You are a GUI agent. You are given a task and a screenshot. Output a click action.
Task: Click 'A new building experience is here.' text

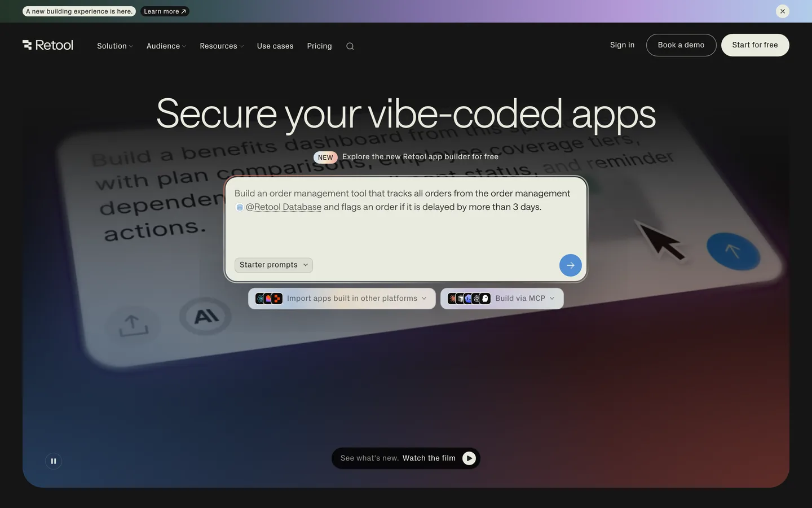80,11
